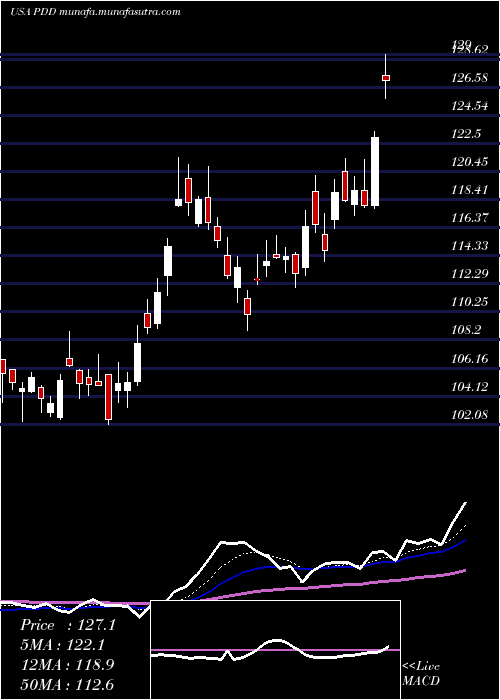Image resolution: width=500 pixels, height=700 pixels.
Task: Click the 106.16 price axis label
Action: tap(469, 358)
